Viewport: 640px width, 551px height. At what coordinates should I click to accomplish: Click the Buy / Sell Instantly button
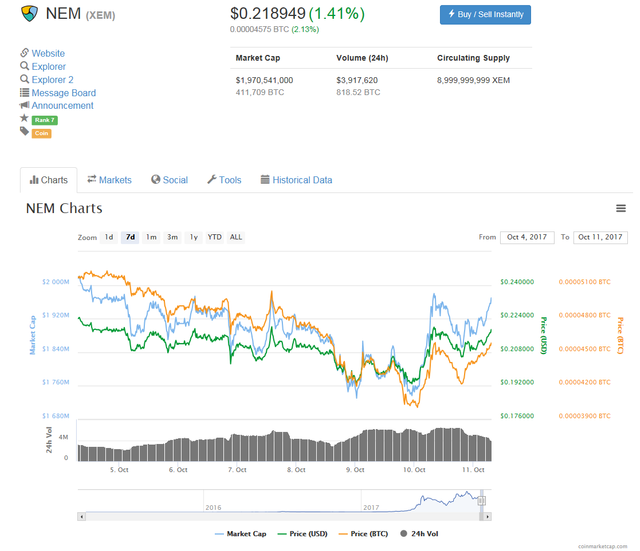click(x=485, y=15)
